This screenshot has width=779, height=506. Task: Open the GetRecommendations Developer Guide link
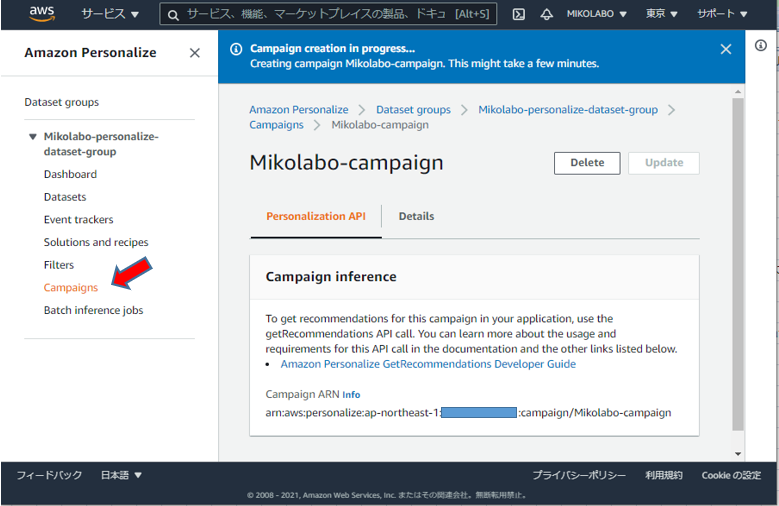coord(428,364)
